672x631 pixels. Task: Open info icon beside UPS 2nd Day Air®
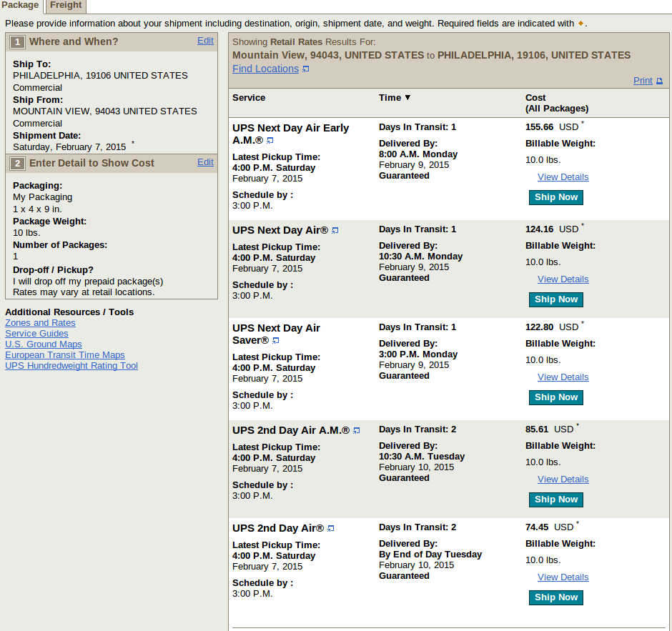(x=331, y=529)
